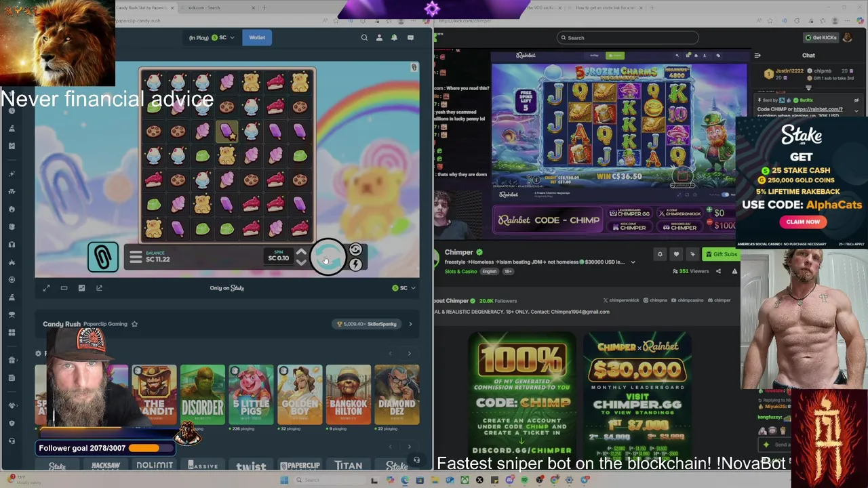Open Stake search with the magnifier icon
868x488 pixels.
click(x=364, y=38)
